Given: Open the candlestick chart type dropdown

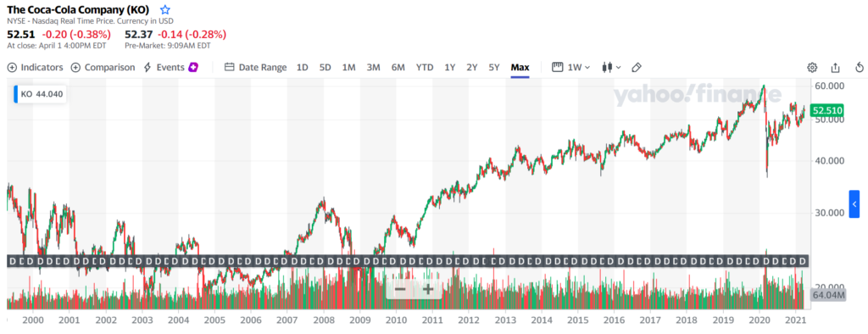Looking at the screenshot, I should click(x=611, y=67).
